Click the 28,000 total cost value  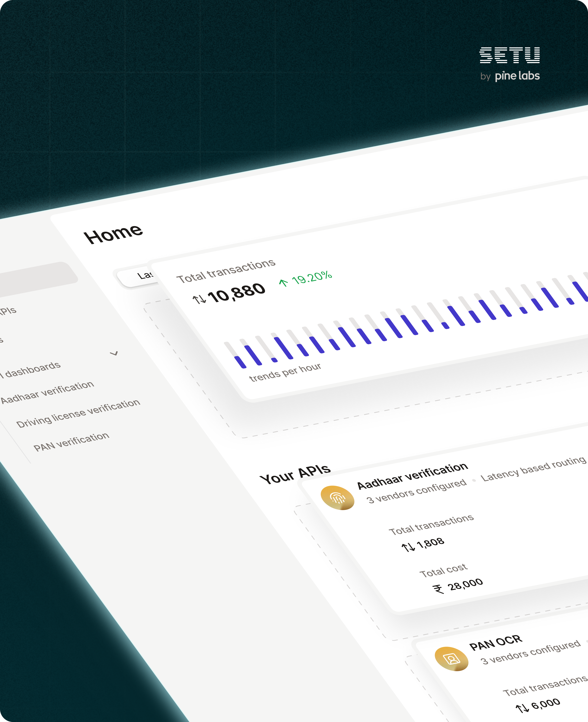[465, 584]
